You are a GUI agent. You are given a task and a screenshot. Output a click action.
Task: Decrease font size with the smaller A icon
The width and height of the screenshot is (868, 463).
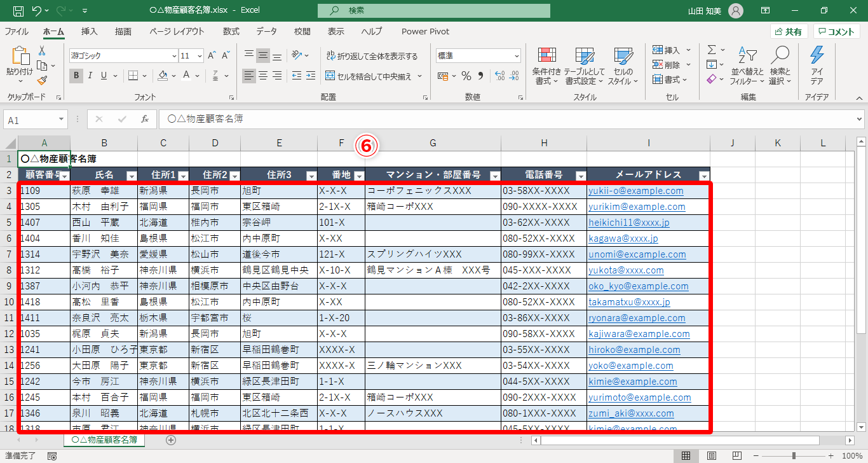(226, 56)
